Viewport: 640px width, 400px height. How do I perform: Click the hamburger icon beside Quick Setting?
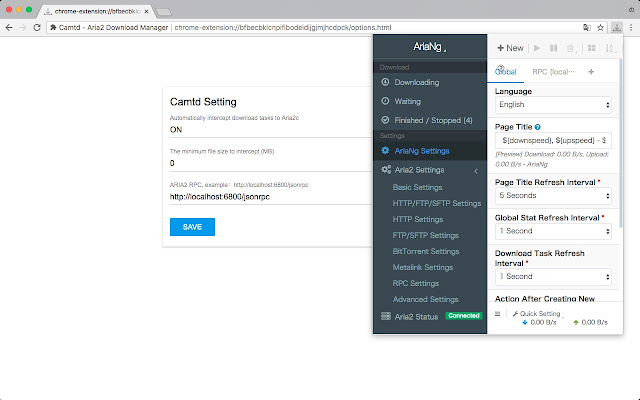(x=498, y=313)
